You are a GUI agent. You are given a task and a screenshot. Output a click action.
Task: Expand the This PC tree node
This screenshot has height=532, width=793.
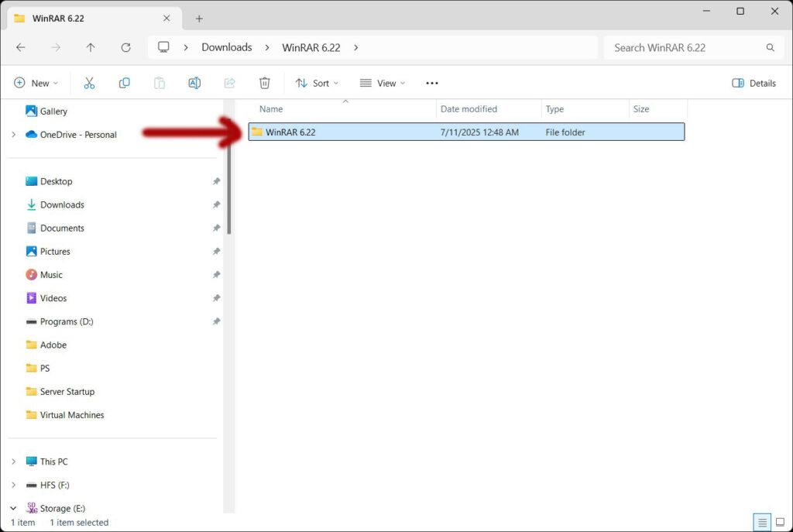pos(13,462)
